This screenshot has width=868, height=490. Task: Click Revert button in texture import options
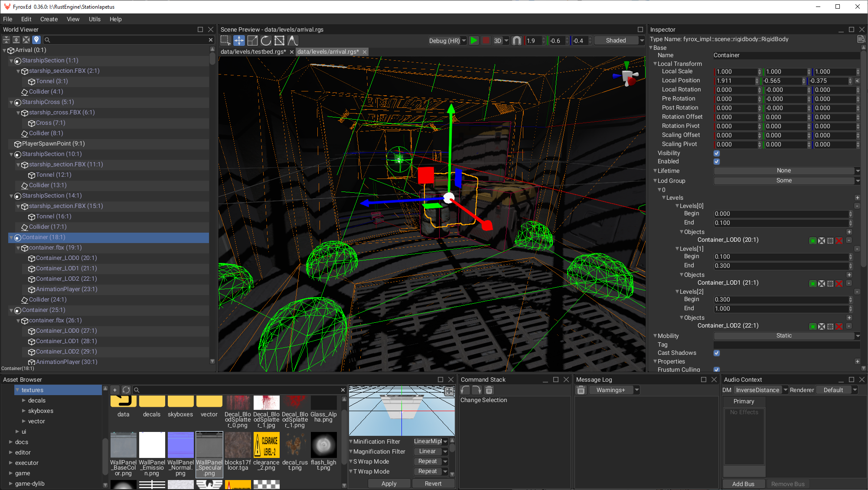click(x=433, y=484)
